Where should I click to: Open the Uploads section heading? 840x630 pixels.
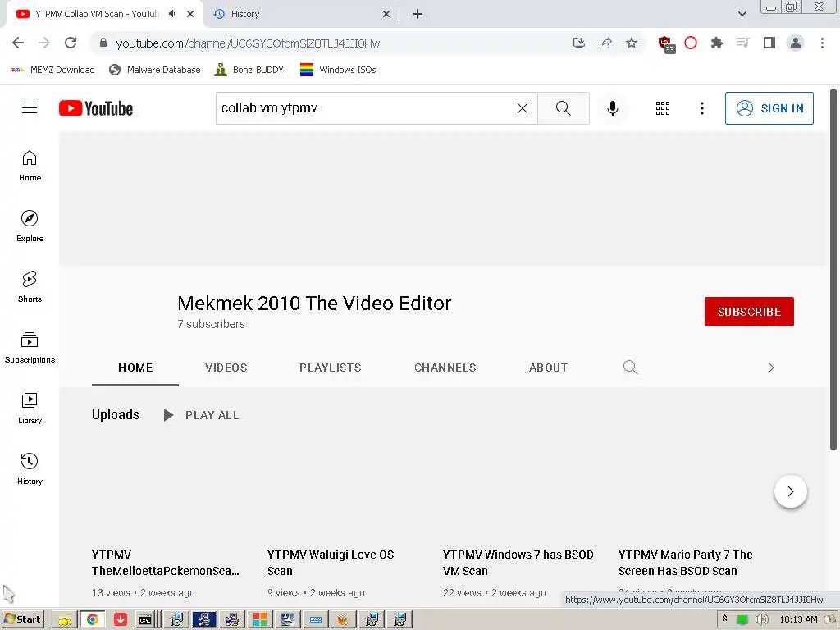click(x=115, y=414)
